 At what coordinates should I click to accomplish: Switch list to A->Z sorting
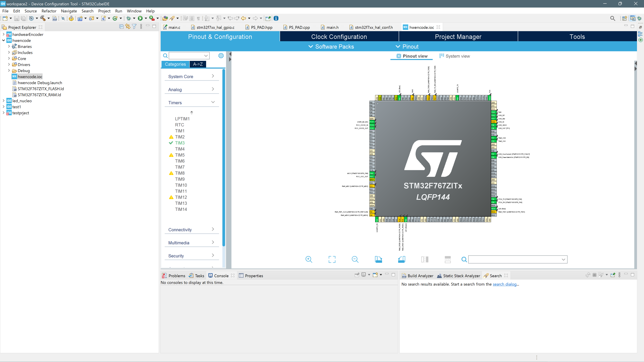click(x=198, y=64)
